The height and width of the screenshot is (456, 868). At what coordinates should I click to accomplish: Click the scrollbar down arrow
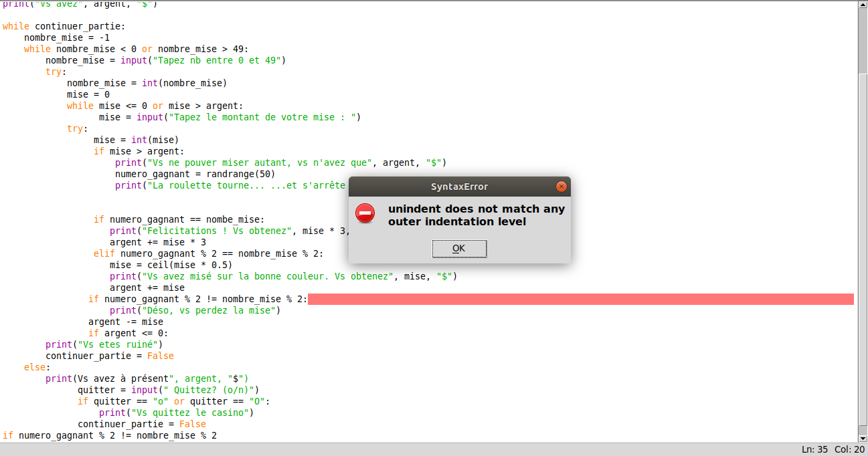pos(862,439)
